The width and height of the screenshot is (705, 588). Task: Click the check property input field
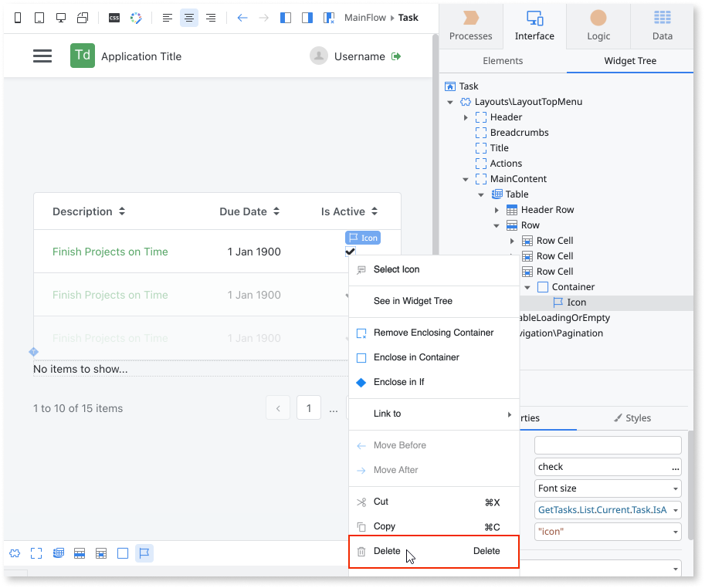coord(602,466)
